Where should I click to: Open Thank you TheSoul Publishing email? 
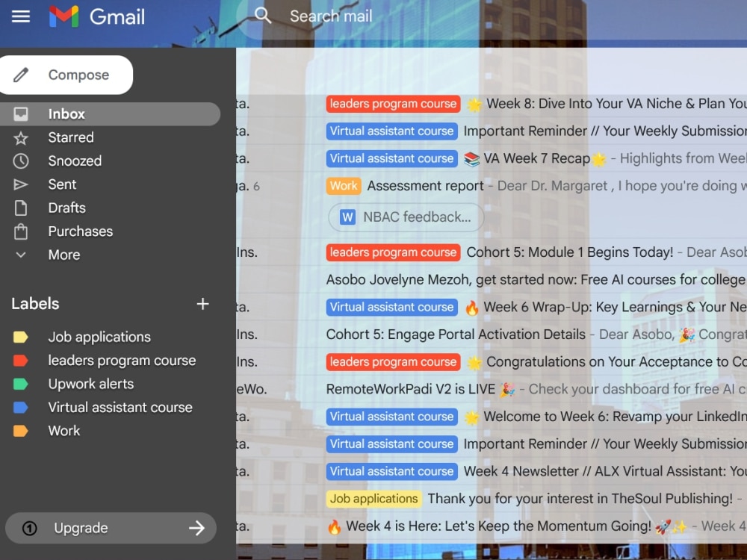pos(492,499)
